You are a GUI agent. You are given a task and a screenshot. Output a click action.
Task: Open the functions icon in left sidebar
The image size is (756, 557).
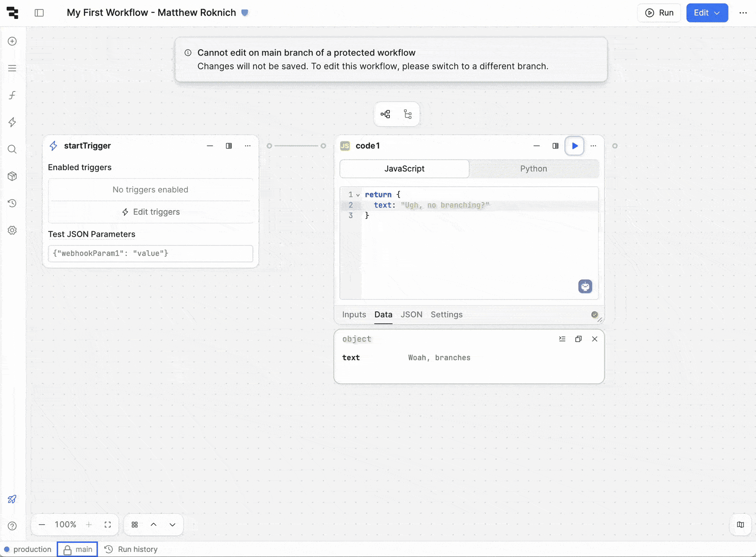point(12,95)
